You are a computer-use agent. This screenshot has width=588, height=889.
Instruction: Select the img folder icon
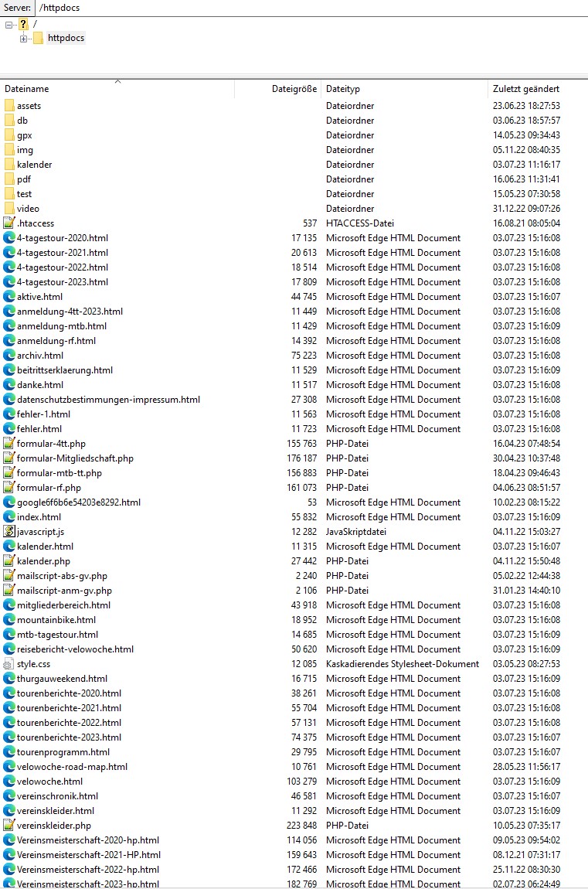(9, 150)
